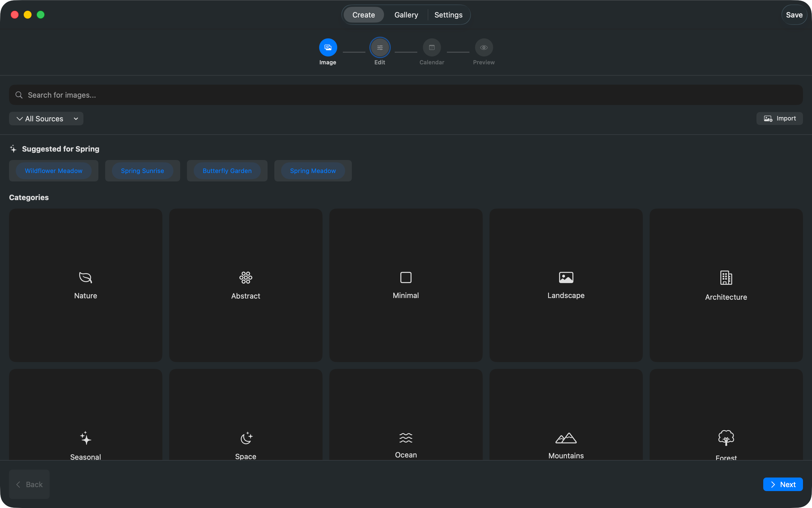Open the Mountains category icon

point(566,438)
